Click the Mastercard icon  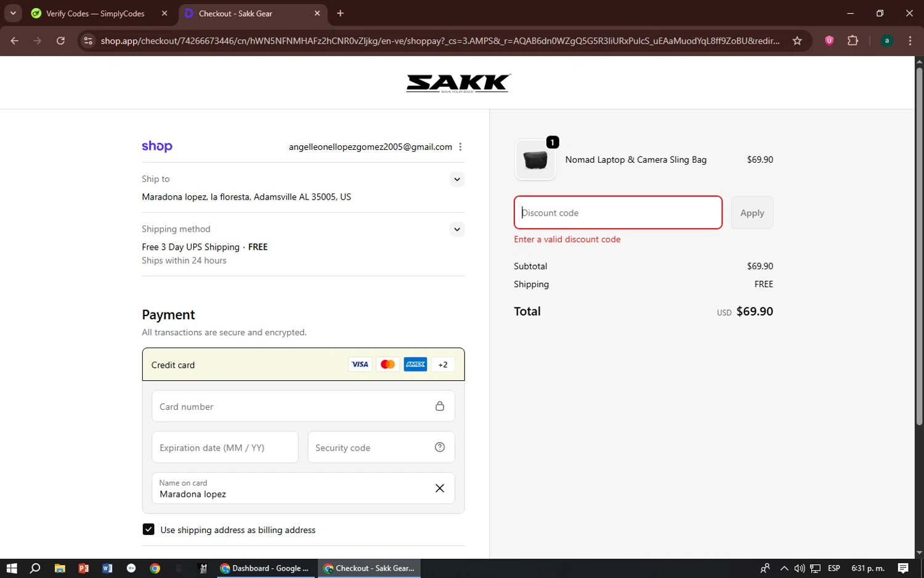tap(387, 364)
